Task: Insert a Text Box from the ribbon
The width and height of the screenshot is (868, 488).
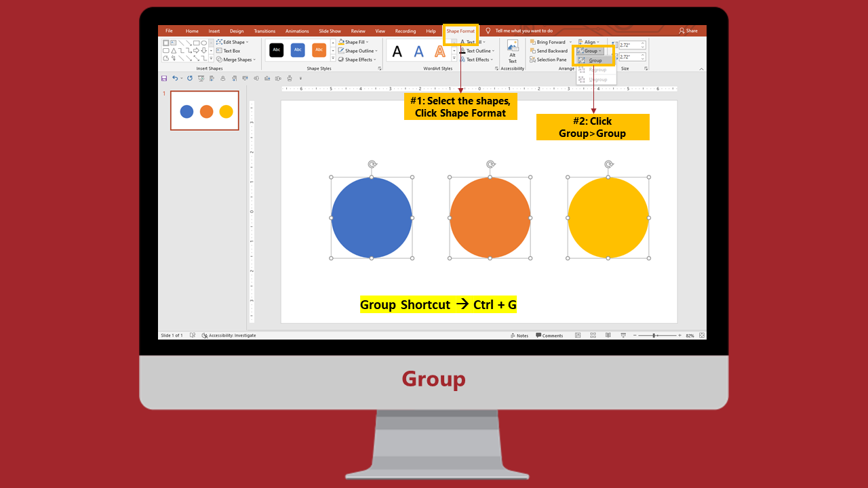Action: tap(228, 51)
